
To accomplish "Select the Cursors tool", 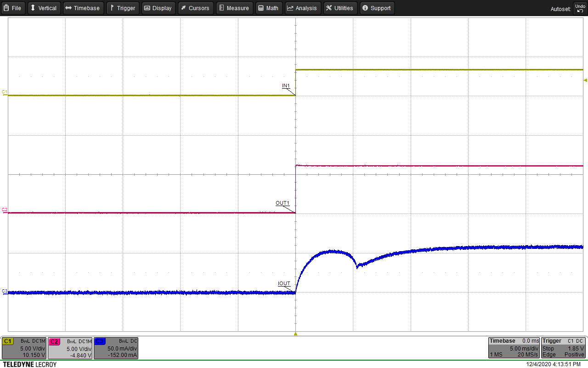I will click(195, 8).
